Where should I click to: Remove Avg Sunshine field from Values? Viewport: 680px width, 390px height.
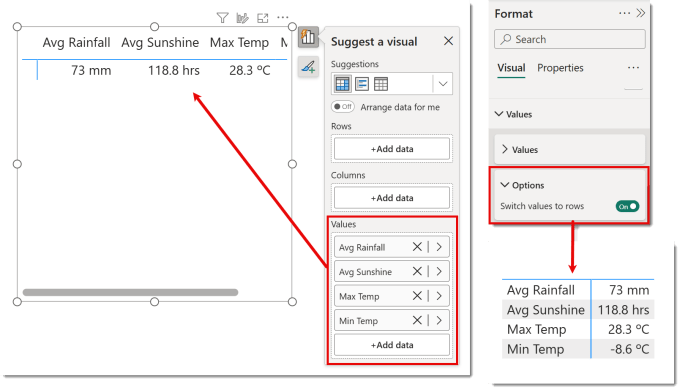coord(417,271)
